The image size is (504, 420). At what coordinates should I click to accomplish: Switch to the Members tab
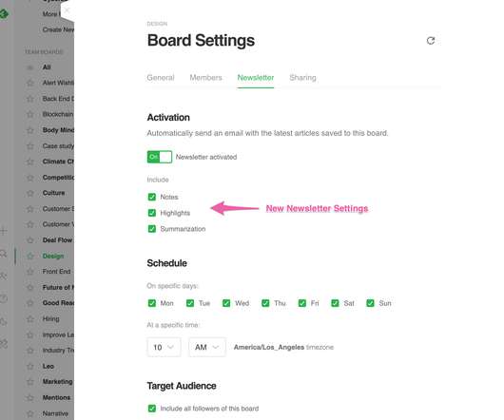pyautogui.click(x=205, y=78)
